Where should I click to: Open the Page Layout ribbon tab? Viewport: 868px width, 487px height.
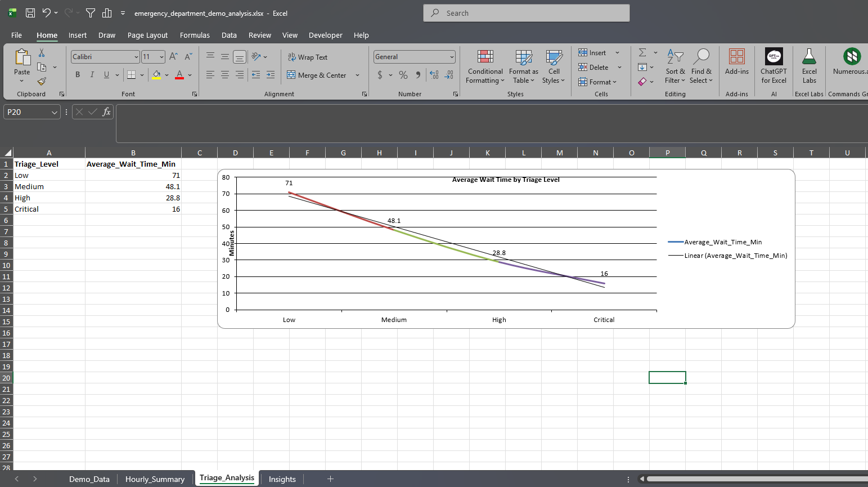pos(147,35)
